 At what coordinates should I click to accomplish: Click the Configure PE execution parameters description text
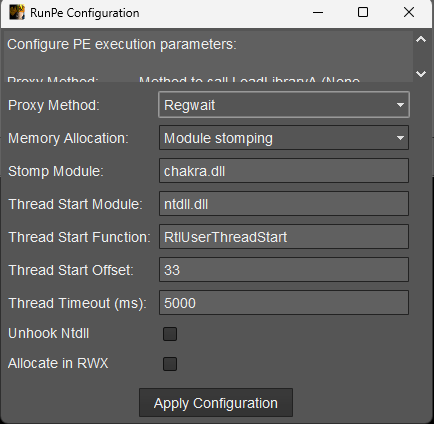[x=122, y=44]
